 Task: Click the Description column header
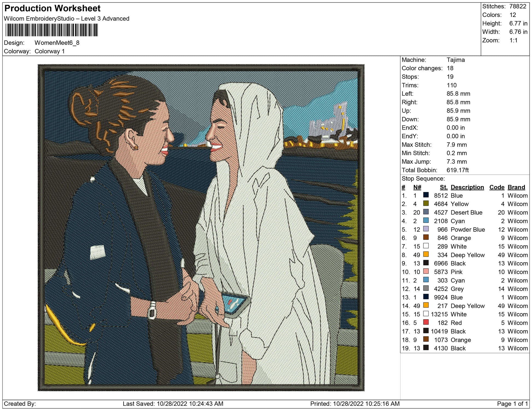[x=467, y=187]
